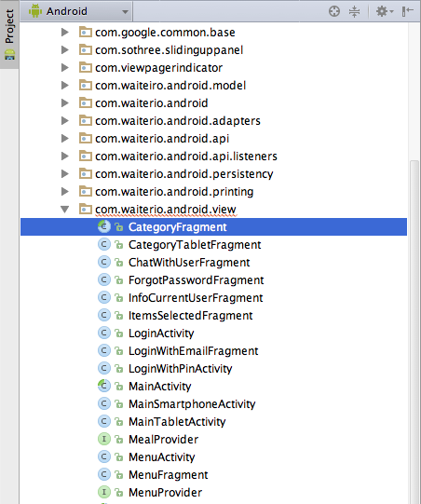Expand the com.waiterio.android.api.listeners package

(65, 156)
